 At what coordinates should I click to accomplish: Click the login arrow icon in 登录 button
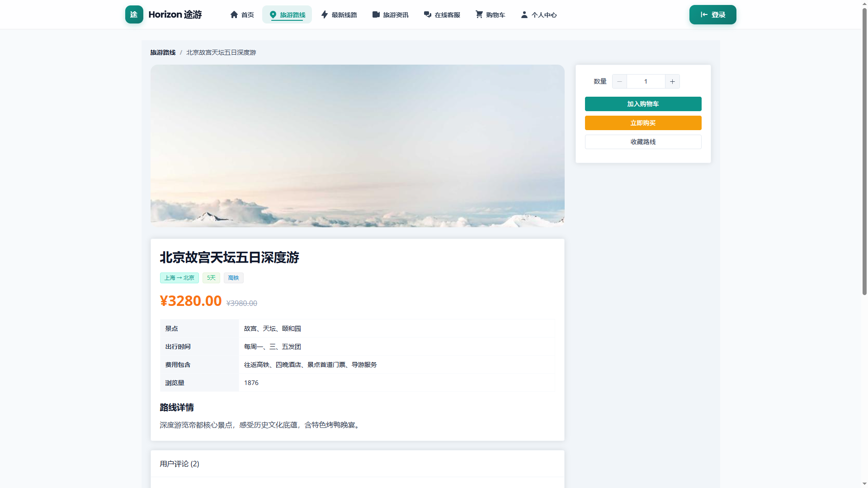coord(704,14)
